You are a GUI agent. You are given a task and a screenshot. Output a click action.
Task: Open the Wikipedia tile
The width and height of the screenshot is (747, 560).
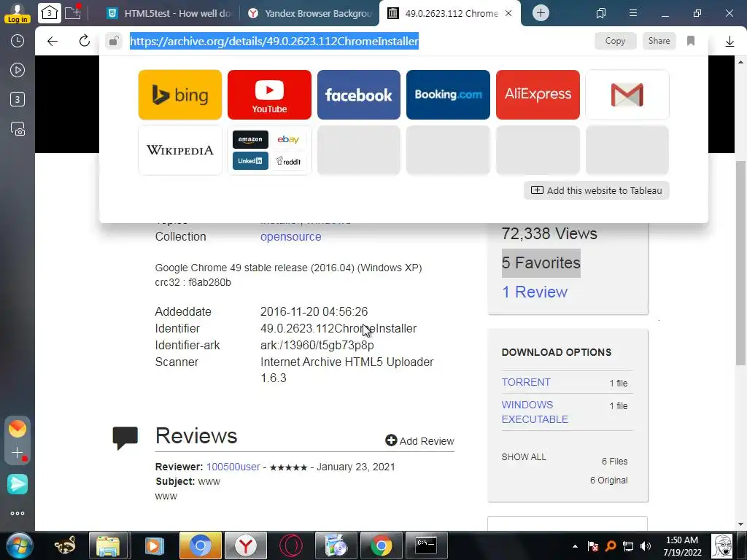coord(180,150)
